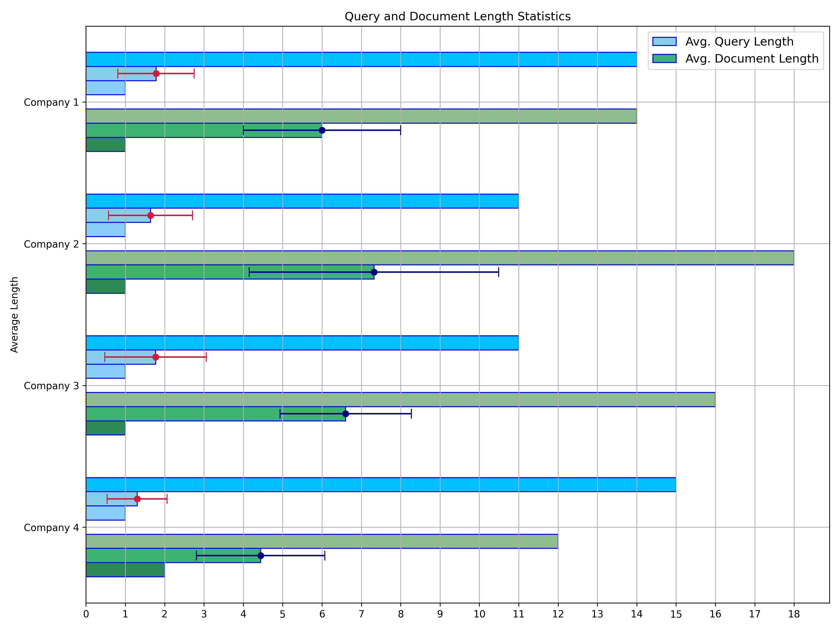Click Company 4 navy document mean marker
This screenshot has width=840, height=630.
pos(260,556)
